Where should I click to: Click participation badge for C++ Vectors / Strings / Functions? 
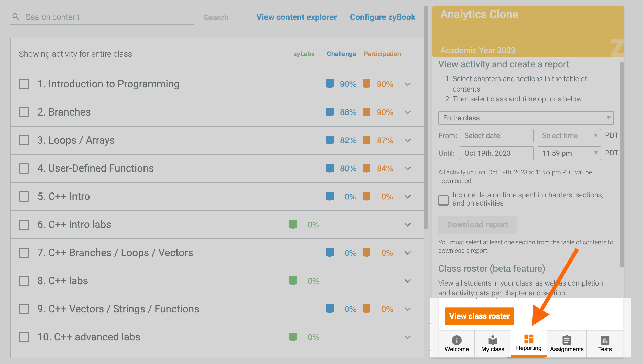pos(367,309)
